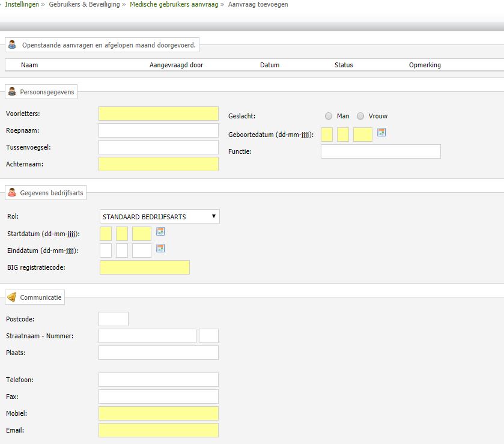Focus the Straatnaam input field
The width and height of the screenshot is (504, 444).
[x=148, y=336]
